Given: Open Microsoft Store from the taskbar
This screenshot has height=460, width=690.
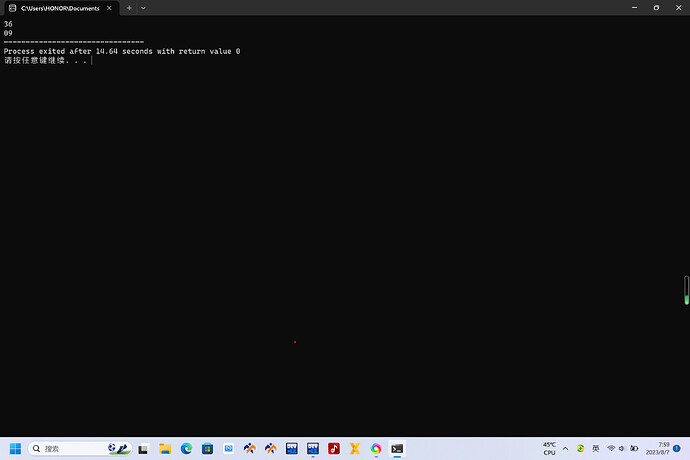Looking at the screenshot, I should [x=207, y=449].
